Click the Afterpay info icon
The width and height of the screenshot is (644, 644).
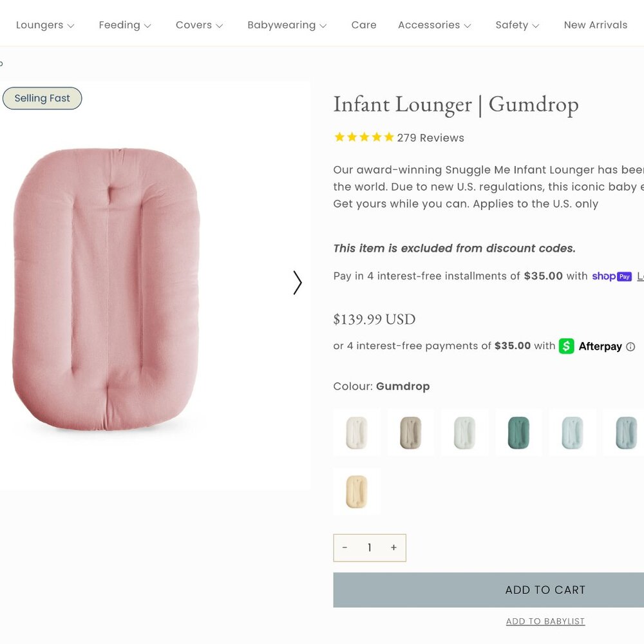(630, 347)
